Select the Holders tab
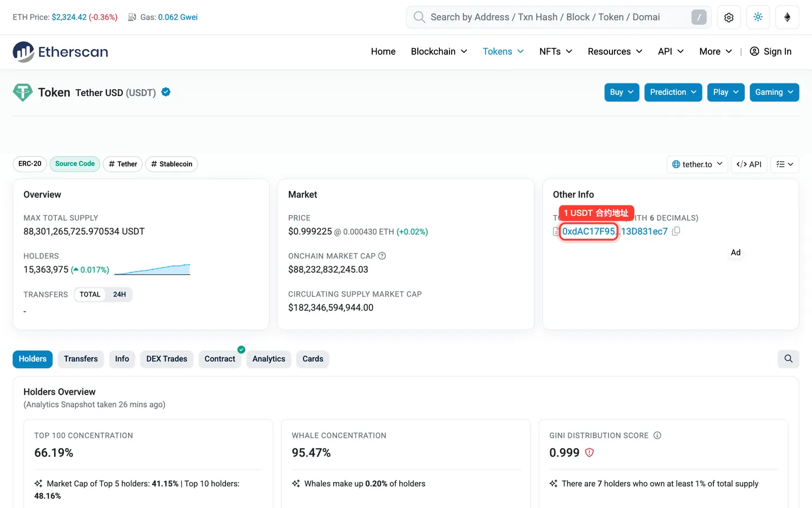The height and width of the screenshot is (508, 812). pyautogui.click(x=33, y=359)
